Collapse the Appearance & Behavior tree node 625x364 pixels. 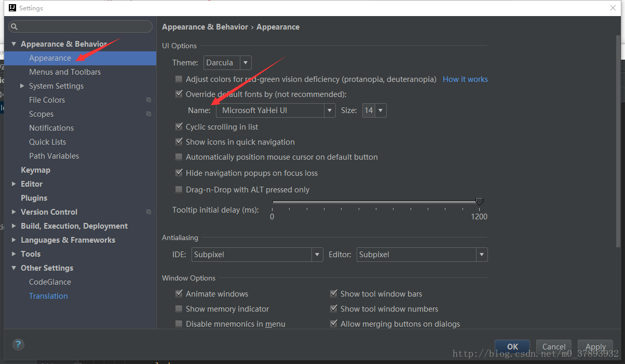(14, 44)
